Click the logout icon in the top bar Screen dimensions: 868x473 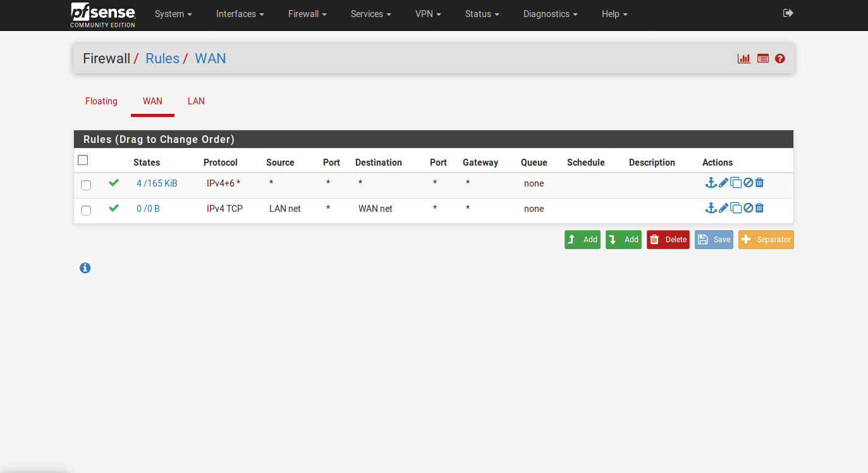click(788, 13)
